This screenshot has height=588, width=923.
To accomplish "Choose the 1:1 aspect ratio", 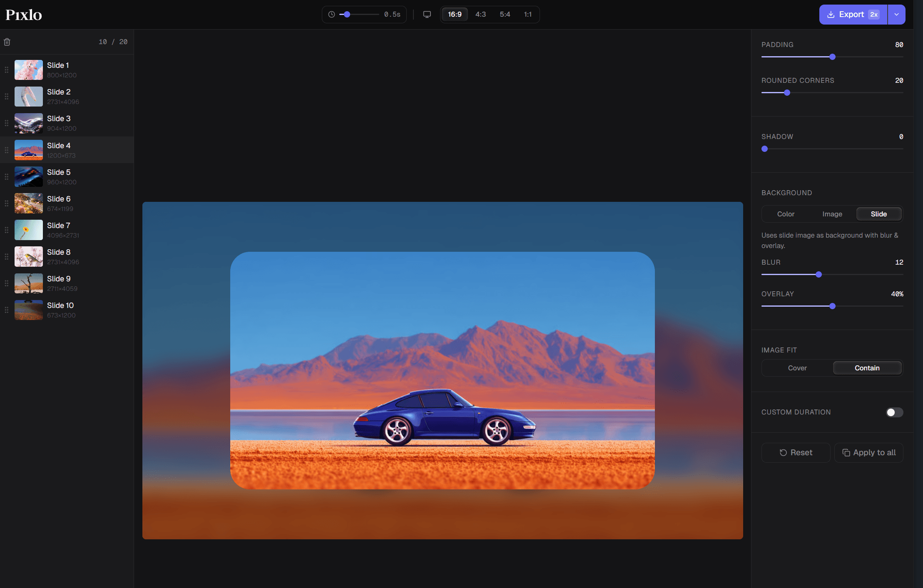I will (527, 15).
